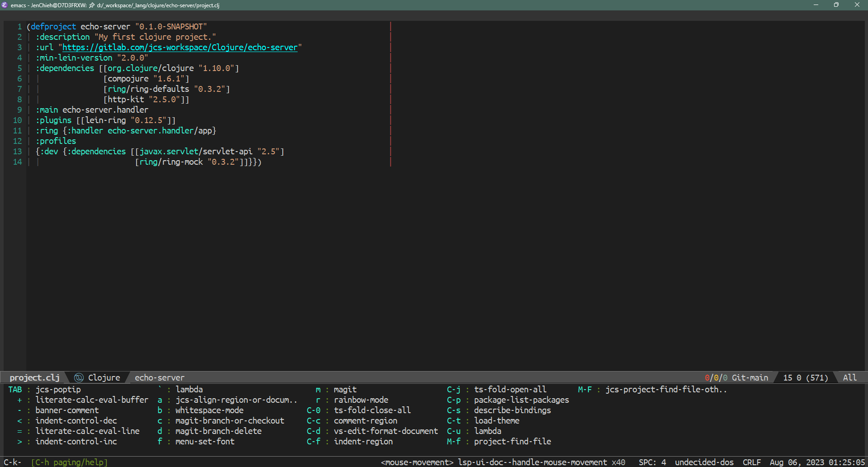Select load-theme in the which-key list

pyautogui.click(x=496, y=421)
